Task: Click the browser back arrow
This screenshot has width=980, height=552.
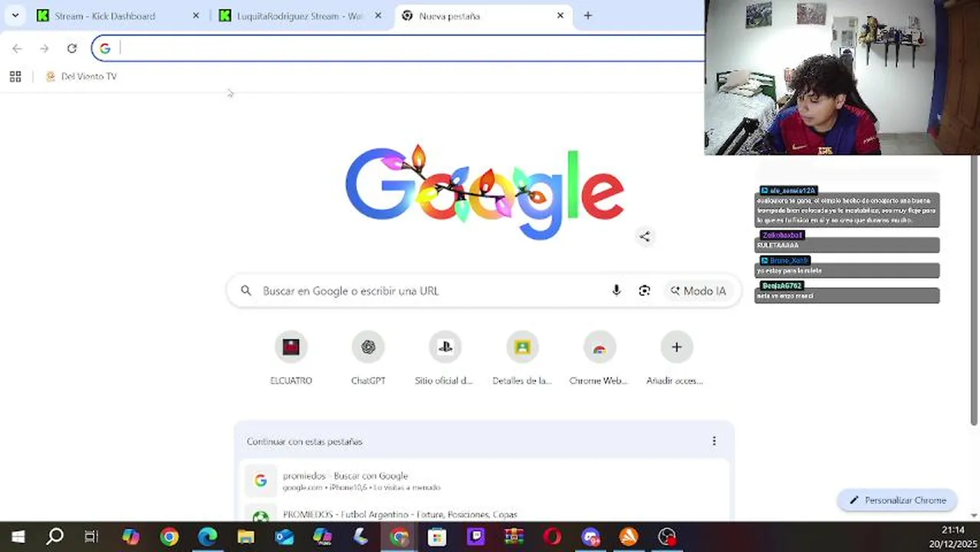Action: click(x=17, y=48)
